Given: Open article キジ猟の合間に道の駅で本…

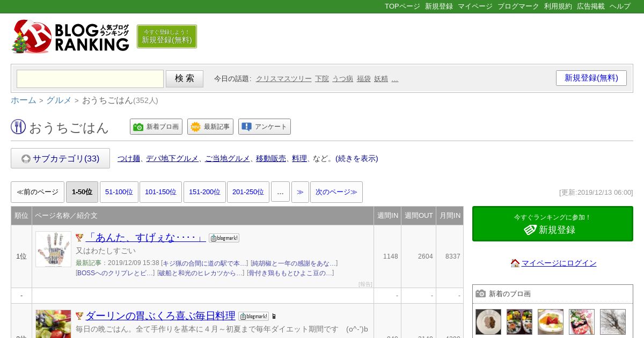Looking at the screenshot, I should (204, 263).
